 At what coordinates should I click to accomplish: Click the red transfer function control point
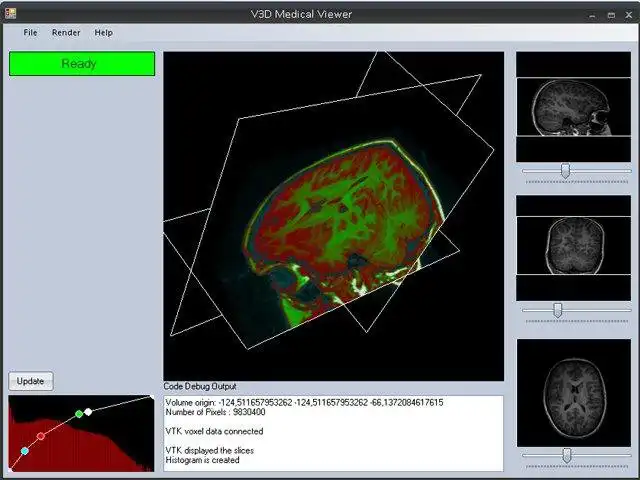point(40,436)
